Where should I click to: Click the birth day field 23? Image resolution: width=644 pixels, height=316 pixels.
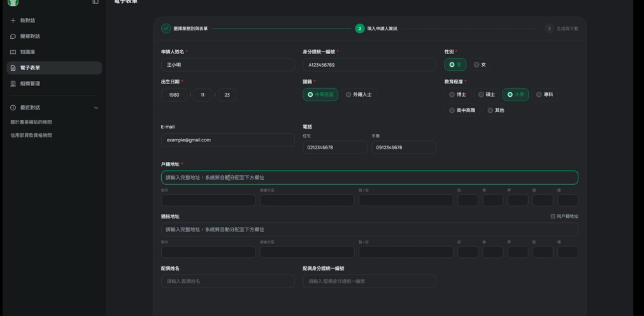[227, 95]
